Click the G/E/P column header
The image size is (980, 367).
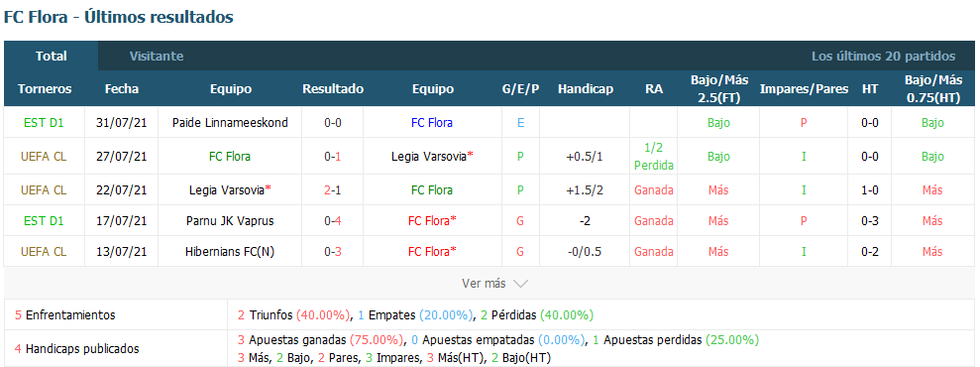point(520,89)
